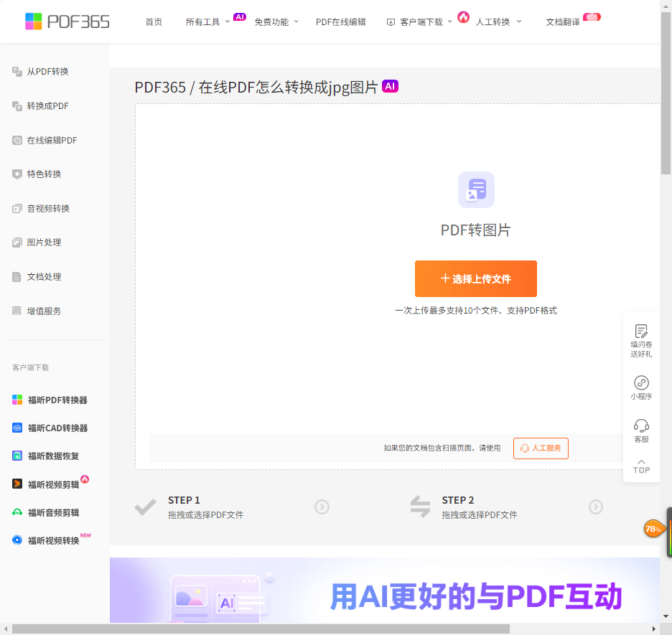Click the 福昕视频剪辑 app icon
This screenshot has height=635, width=672.
pos(17,484)
